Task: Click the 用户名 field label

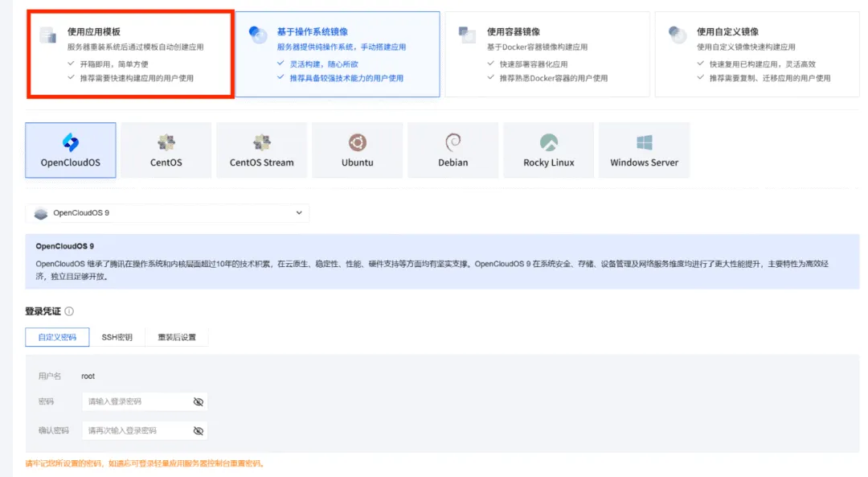Action: pos(50,376)
